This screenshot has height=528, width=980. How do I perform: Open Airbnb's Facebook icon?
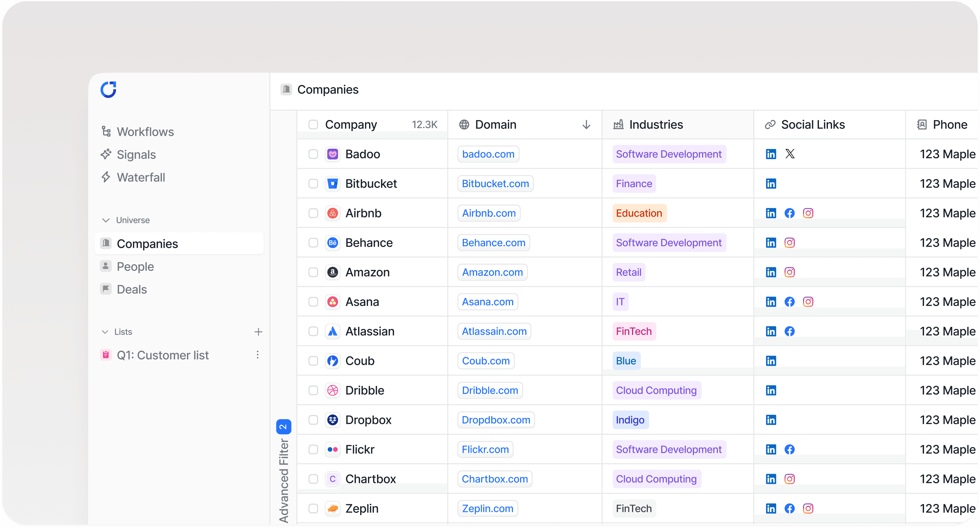click(x=789, y=213)
